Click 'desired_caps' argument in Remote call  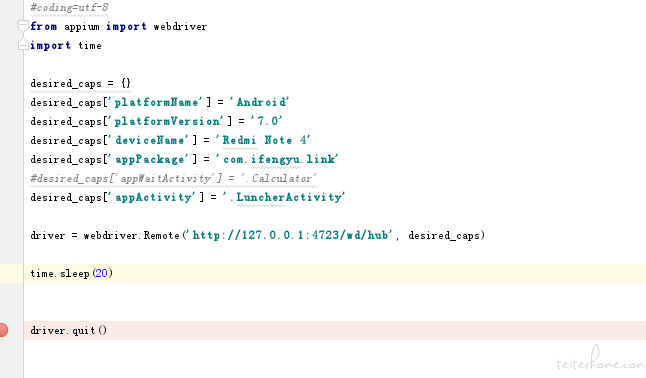(444, 236)
